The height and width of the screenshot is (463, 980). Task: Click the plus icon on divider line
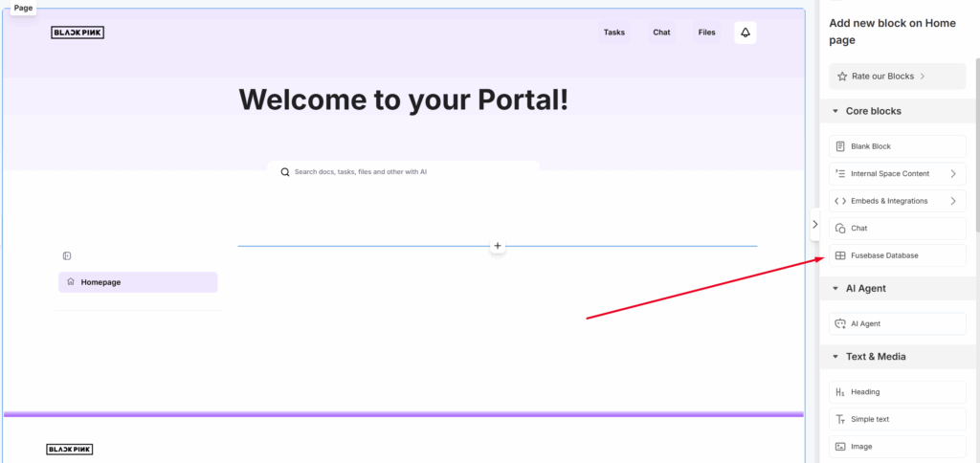(498, 246)
